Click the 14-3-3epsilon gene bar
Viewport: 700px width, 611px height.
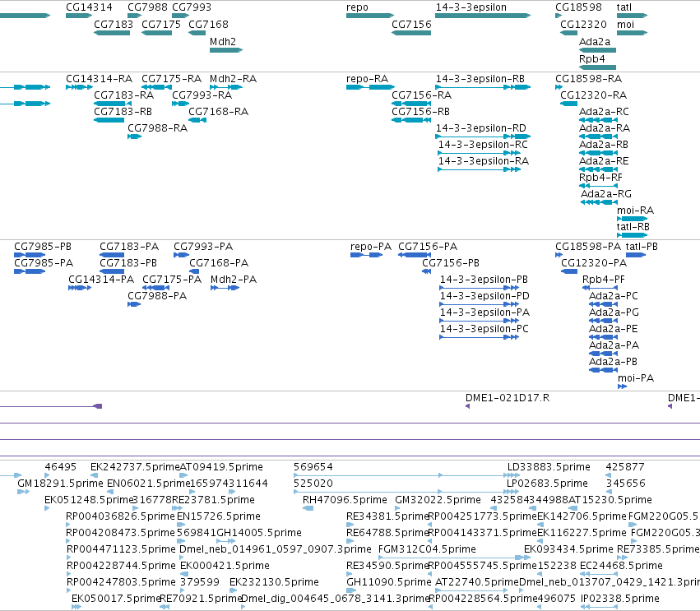coord(483,16)
